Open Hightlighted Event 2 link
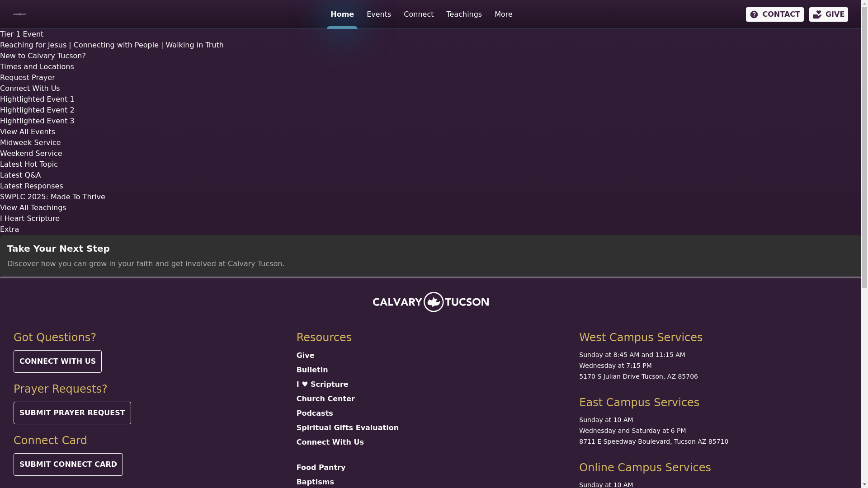 tap(37, 110)
